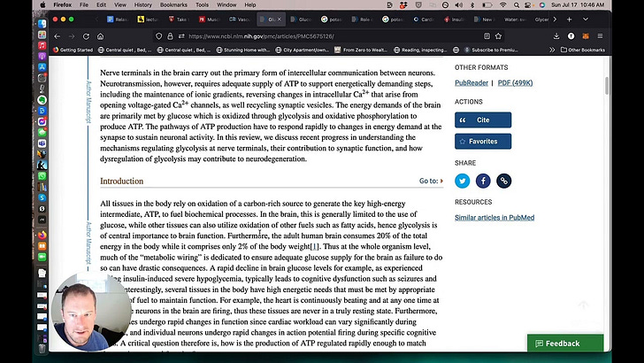This screenshot has width=644, height=363.
Task: Open From Zero to Wealt bookmark
Action: 361,50
